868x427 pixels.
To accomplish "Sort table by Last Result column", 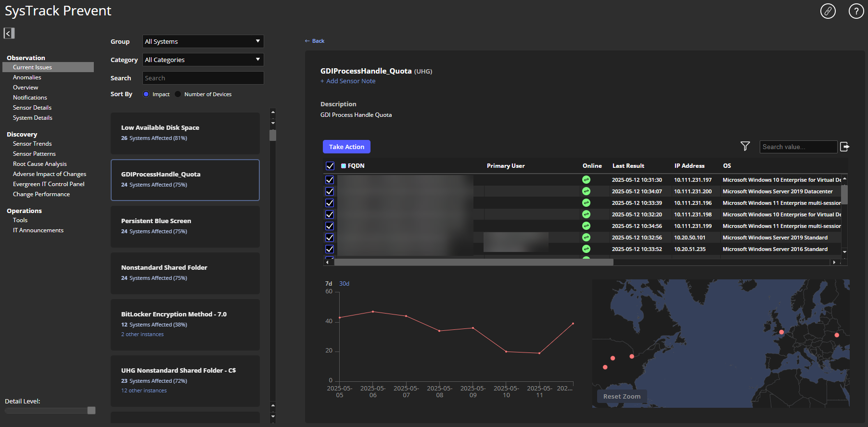I will [x=628, y=166].
